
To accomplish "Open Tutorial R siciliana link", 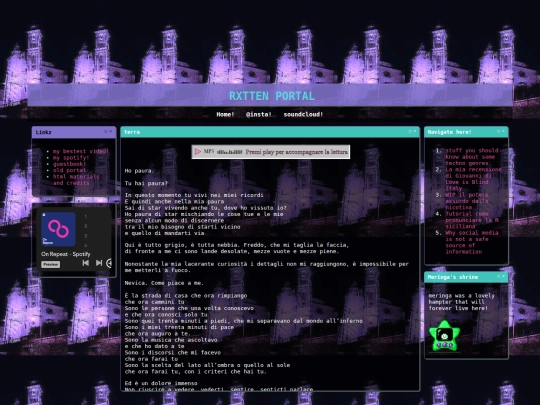I will pyautogui.click(x=472, y=220).
